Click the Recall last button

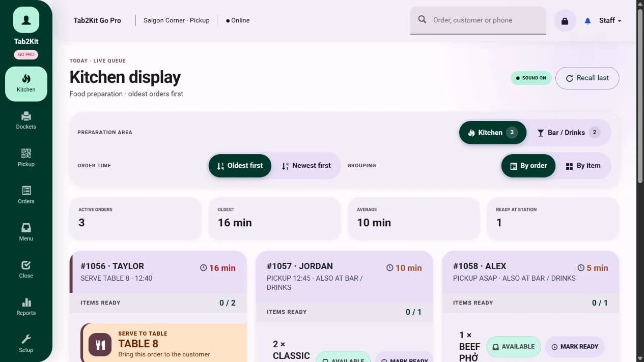click(x=587, y=78)
